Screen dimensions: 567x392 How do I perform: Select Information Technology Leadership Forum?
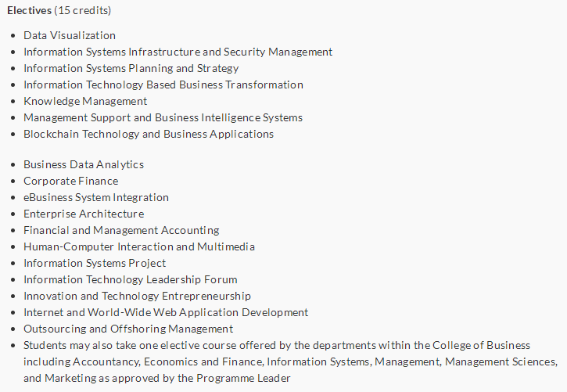(131, 279)
